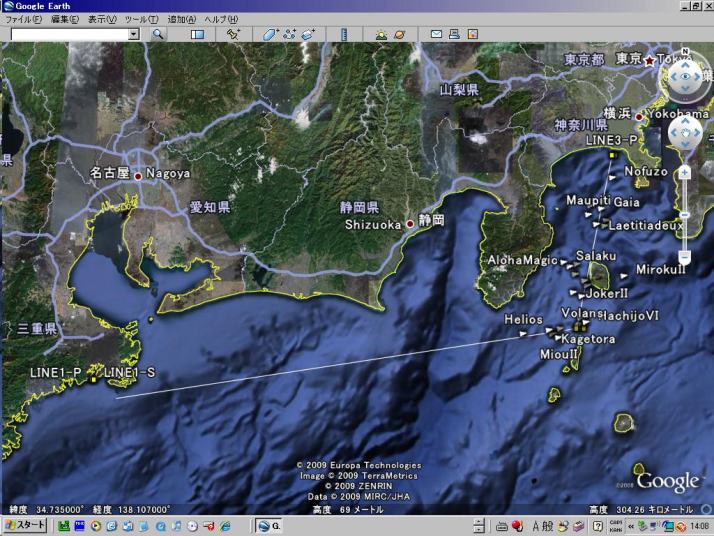
Task: Click the zoom in plus button
Action: (684, 173)
